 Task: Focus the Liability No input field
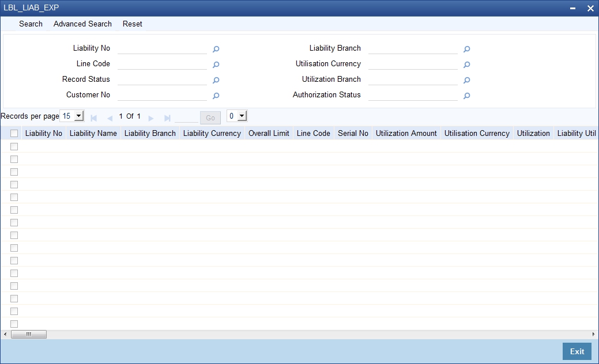(163, 48)
